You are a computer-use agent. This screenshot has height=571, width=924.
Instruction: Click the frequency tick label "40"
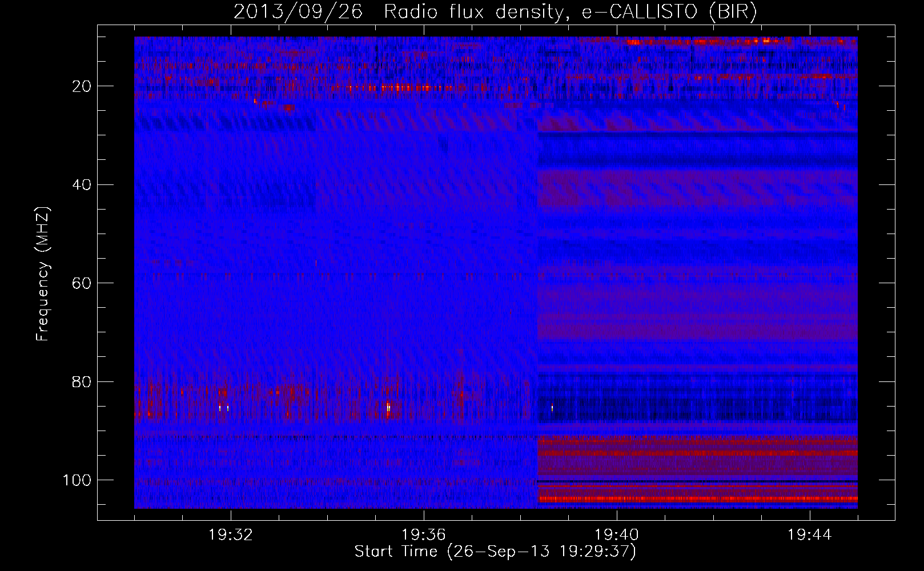[x=82, y=184]
